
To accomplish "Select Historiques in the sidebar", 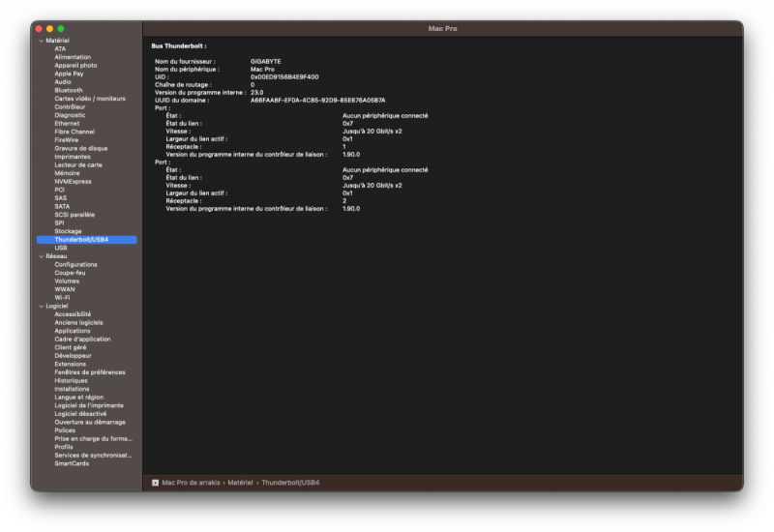I will [71, 381].
